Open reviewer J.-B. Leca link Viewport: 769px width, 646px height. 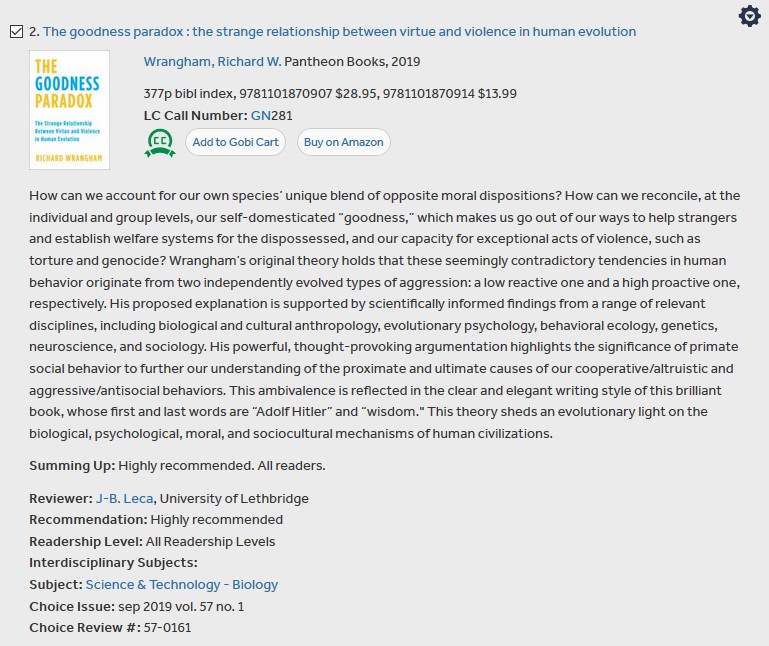pyautogui.click(x=124, y=498)
